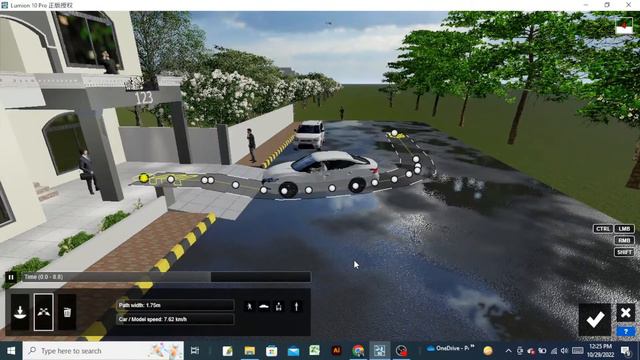
Task: Choose the upright arrow path type icon
Action: point(296,306)
